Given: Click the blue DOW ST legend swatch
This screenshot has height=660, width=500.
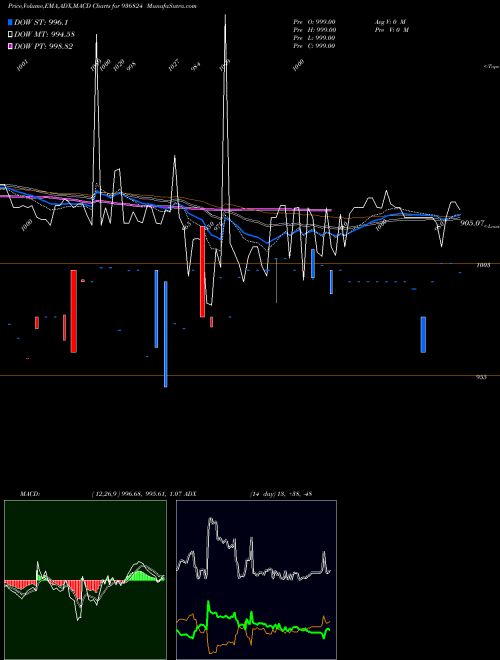Looking at the screenshot, I should point(10,22).
